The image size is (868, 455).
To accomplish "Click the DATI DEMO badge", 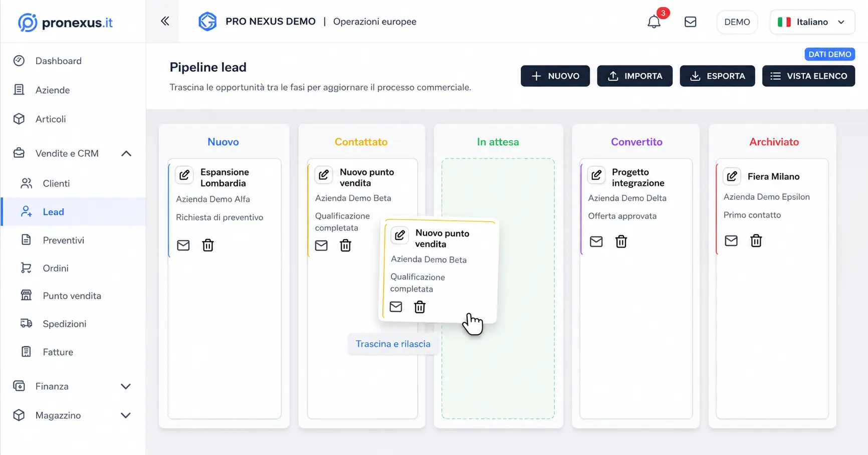I will [x=829, y=54].
